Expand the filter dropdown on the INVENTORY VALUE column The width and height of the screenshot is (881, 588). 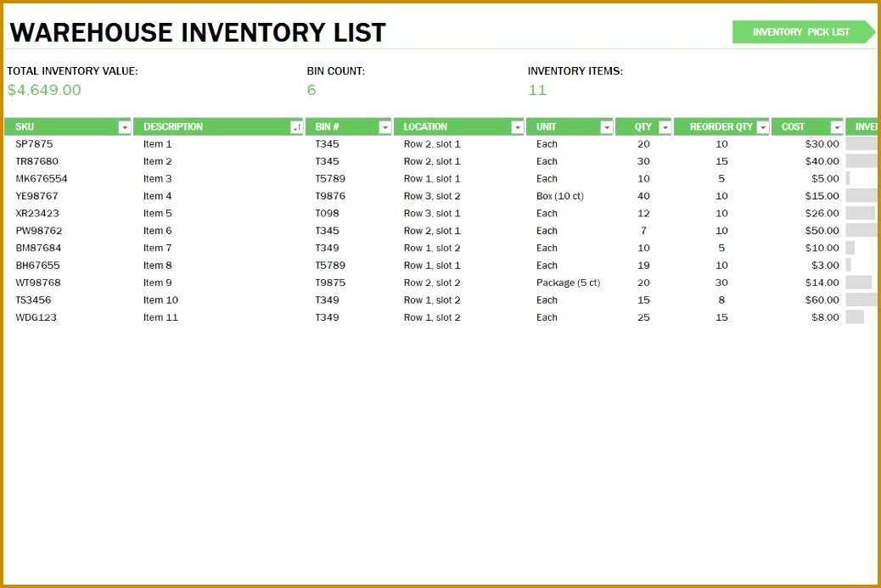pyautogui.click(x=876, y=126)
